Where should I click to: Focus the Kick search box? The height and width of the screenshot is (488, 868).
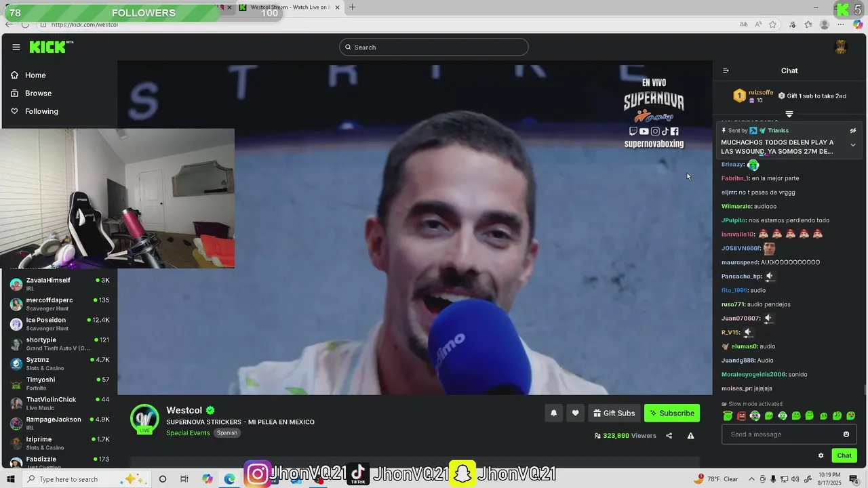(434, 47)
